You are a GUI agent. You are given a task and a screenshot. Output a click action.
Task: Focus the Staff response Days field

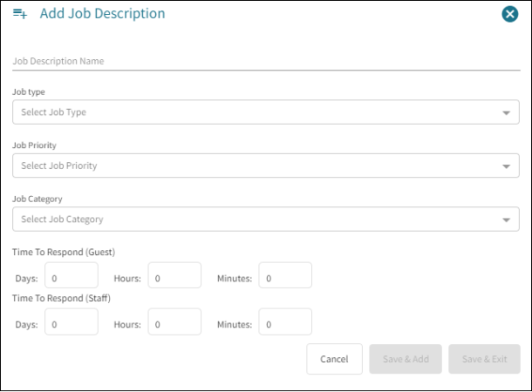(x=71, y=323)
